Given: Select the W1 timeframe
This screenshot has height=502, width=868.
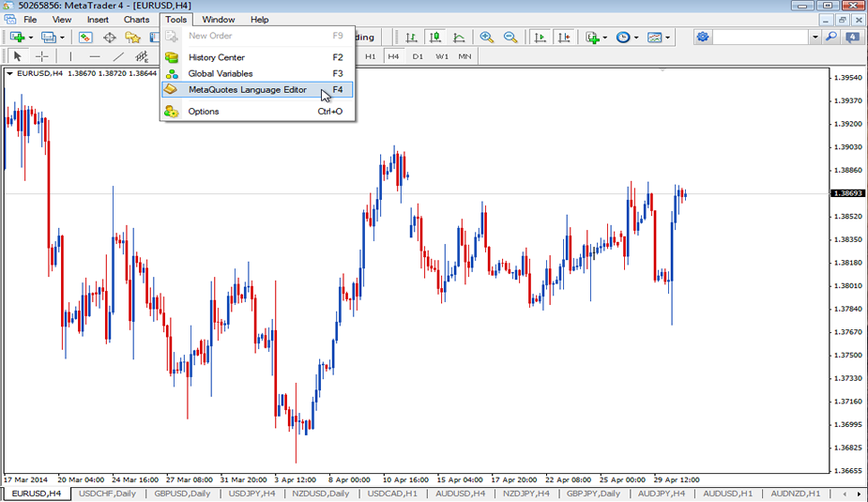Looking at the screenshot, I should [x=442, y=56].
